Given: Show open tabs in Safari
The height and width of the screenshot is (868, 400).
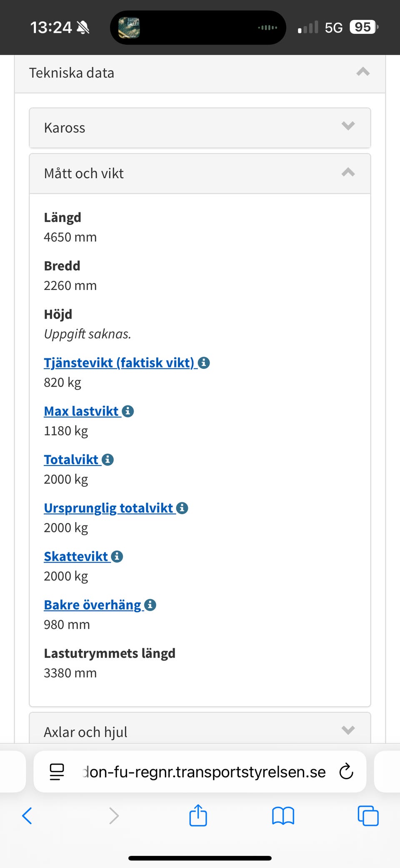Looking at the screenshot, I should [368, 815].
